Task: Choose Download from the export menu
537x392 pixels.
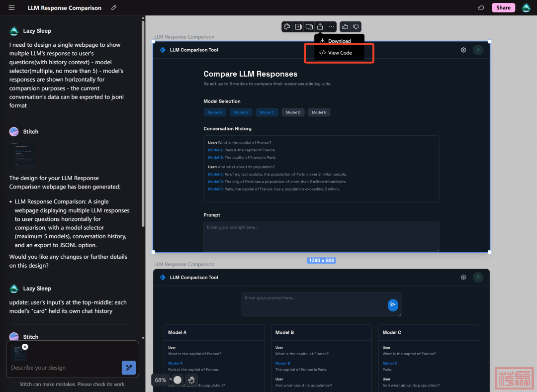Action: [x=339, y=41]
